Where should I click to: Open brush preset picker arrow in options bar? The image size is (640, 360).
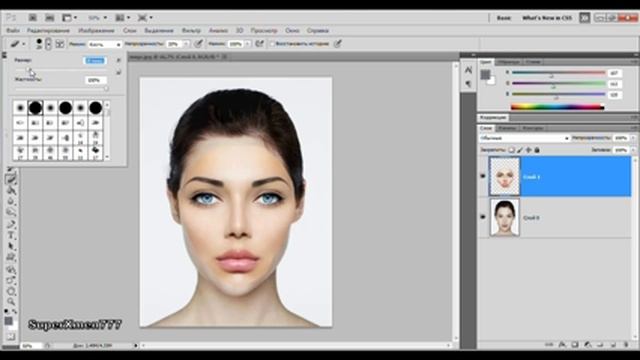49,44
